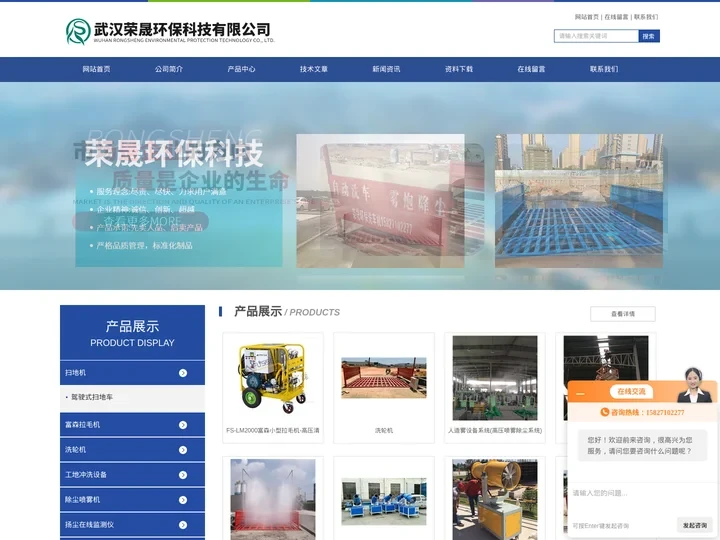
Task: Minimize the 在线交流 chat widget
Action: point(580,394)
